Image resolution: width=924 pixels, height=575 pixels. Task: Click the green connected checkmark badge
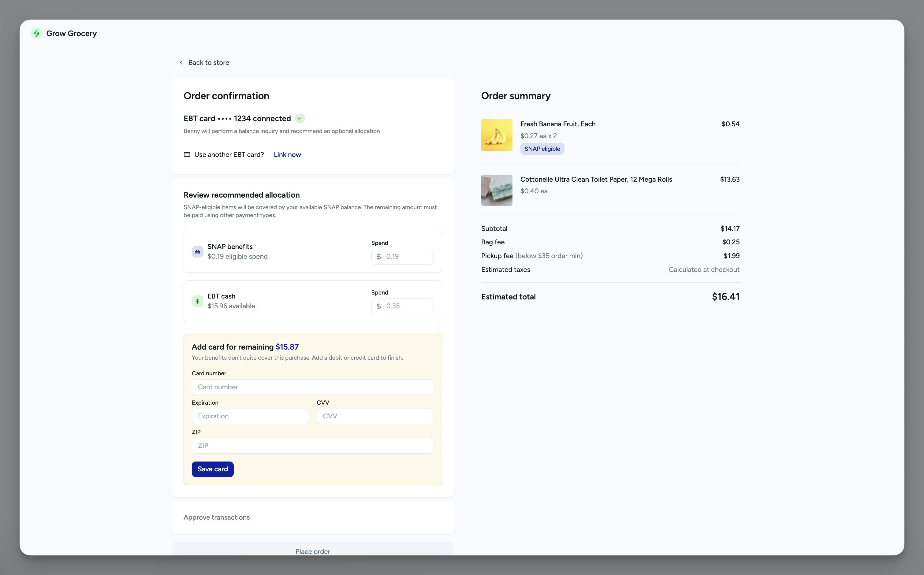[300, 119]
